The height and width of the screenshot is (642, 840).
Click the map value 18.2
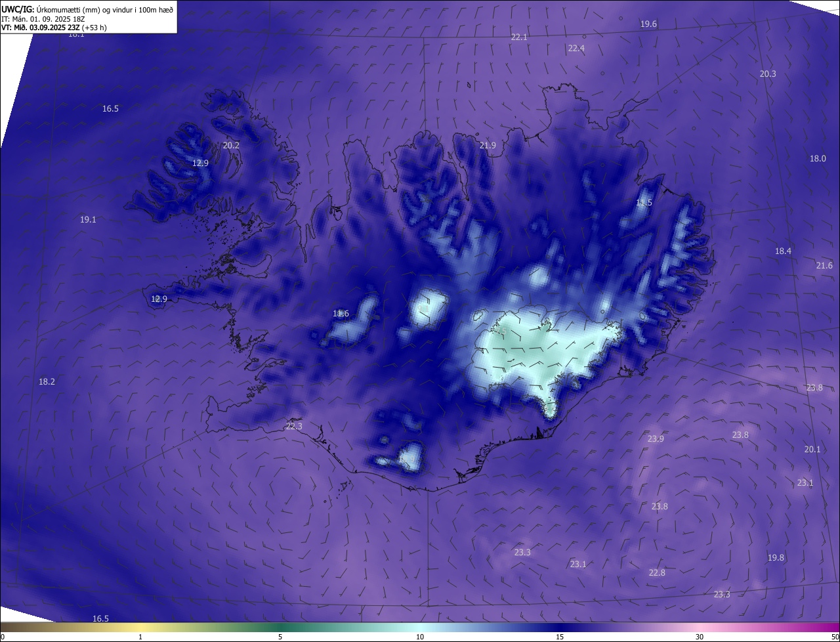point(47,382)
